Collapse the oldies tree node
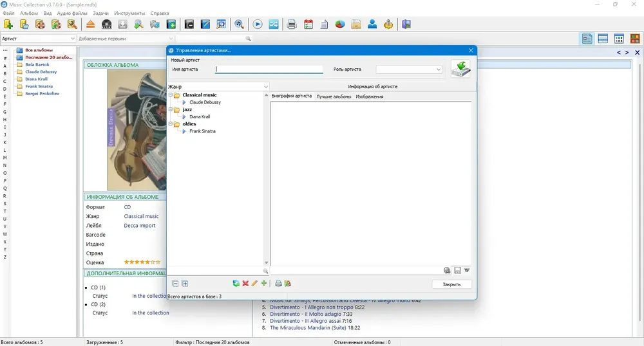 coord(171,124)
